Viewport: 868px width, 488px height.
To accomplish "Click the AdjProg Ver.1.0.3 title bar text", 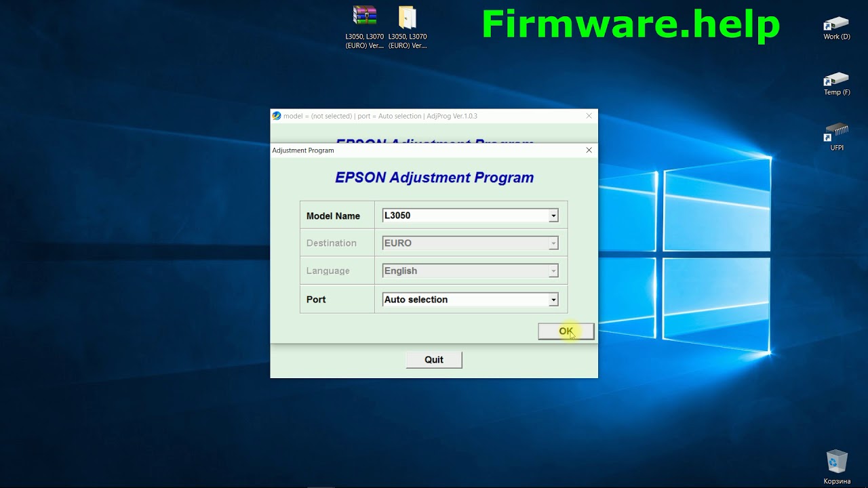I will click(380, 116).
